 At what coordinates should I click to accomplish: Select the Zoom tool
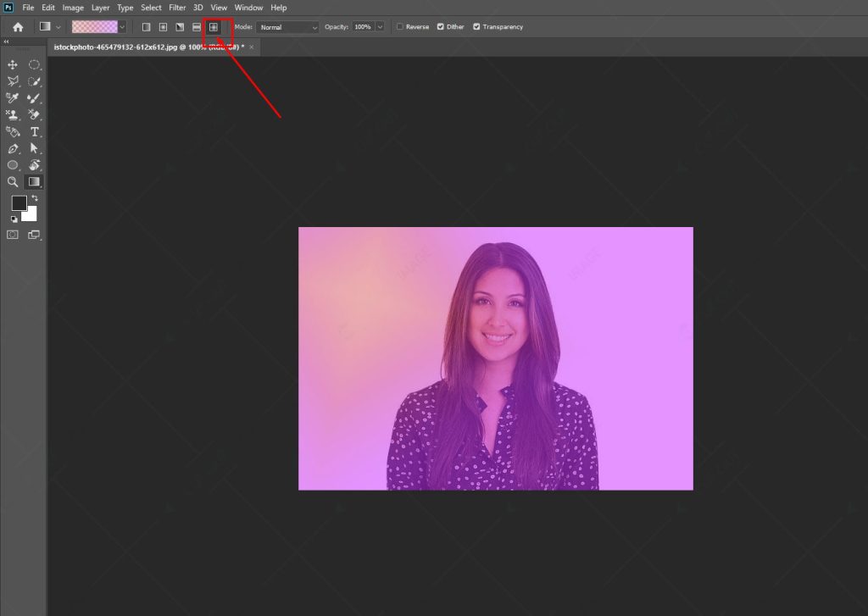tap(13, 180)
